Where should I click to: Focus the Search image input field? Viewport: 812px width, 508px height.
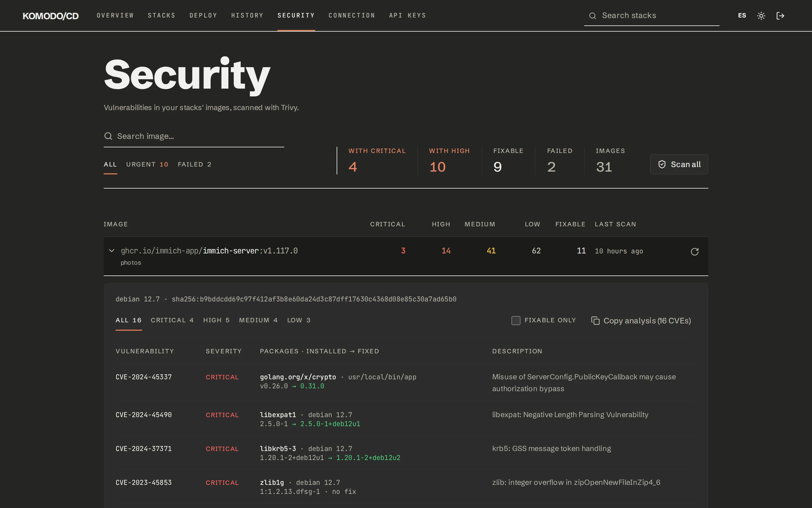point(194,136)
